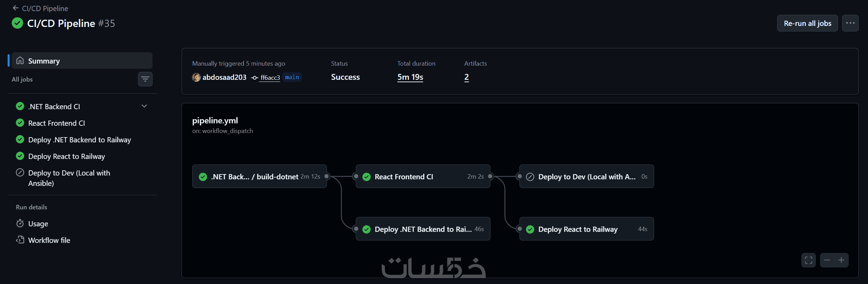Zoom in the workflow graph

(x=841, y=260)
